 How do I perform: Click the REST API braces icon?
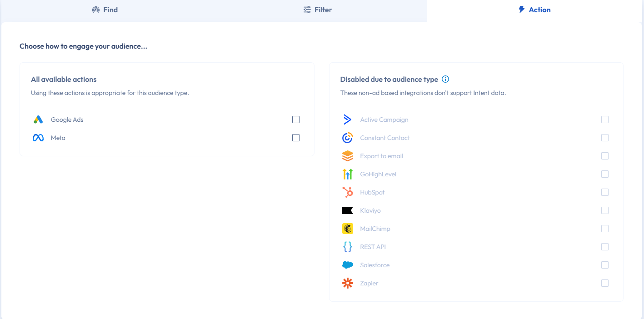coord(348,247)
